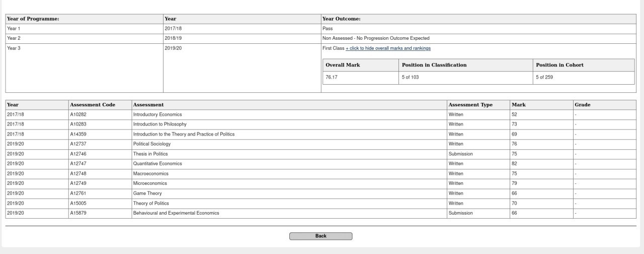Select mark 70 for Theory of Politics
Screen dimensions: 644x254
[x=514, y=203]
